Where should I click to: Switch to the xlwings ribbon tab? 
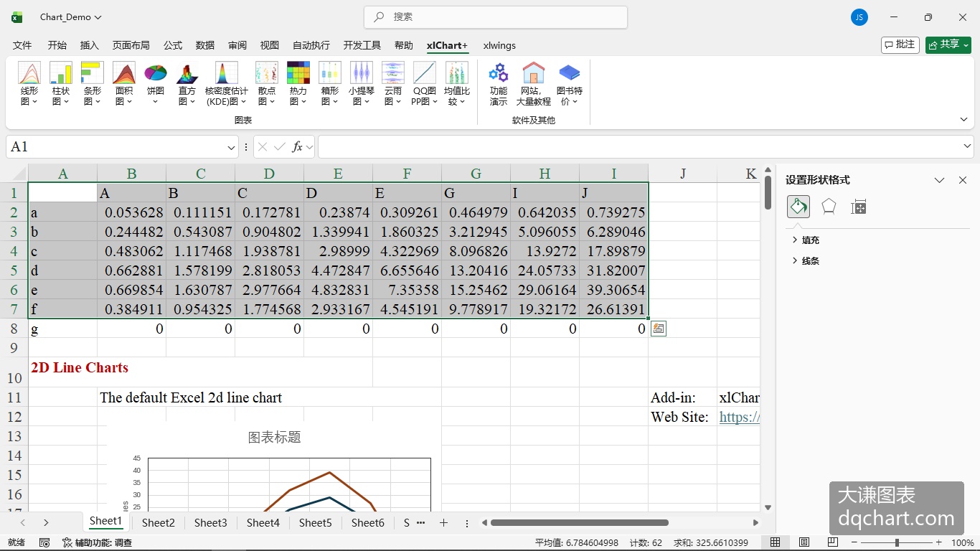(499, 45)
